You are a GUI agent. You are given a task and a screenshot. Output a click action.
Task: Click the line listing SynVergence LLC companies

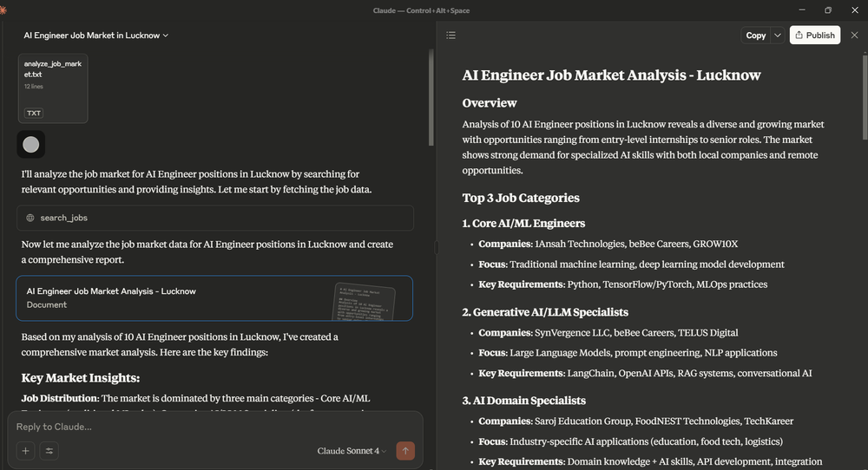click(608, 333)
